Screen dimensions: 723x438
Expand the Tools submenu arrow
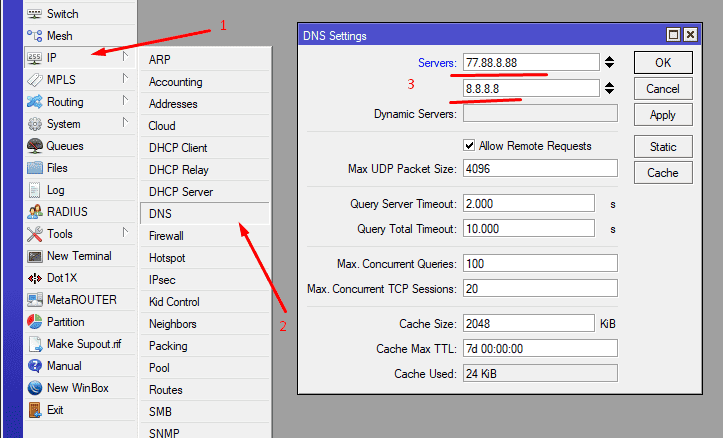tap(125, 233)
